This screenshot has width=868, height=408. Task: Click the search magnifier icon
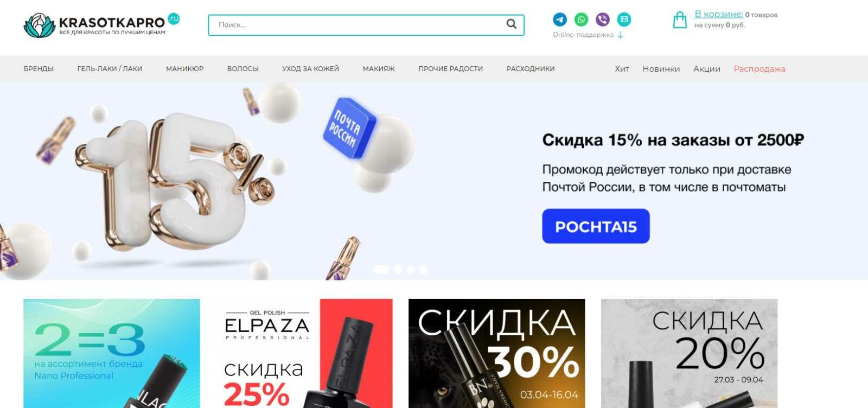pos(512,24)
